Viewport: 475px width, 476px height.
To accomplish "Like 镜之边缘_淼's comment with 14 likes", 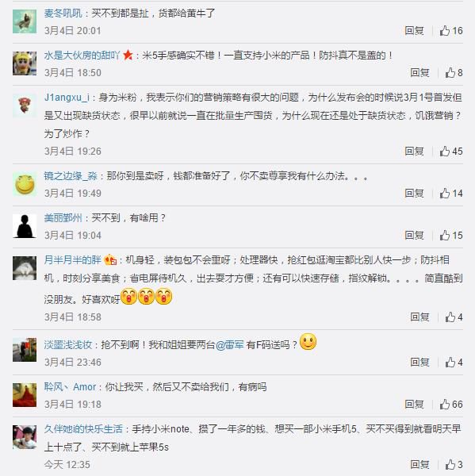I will 451,194.
